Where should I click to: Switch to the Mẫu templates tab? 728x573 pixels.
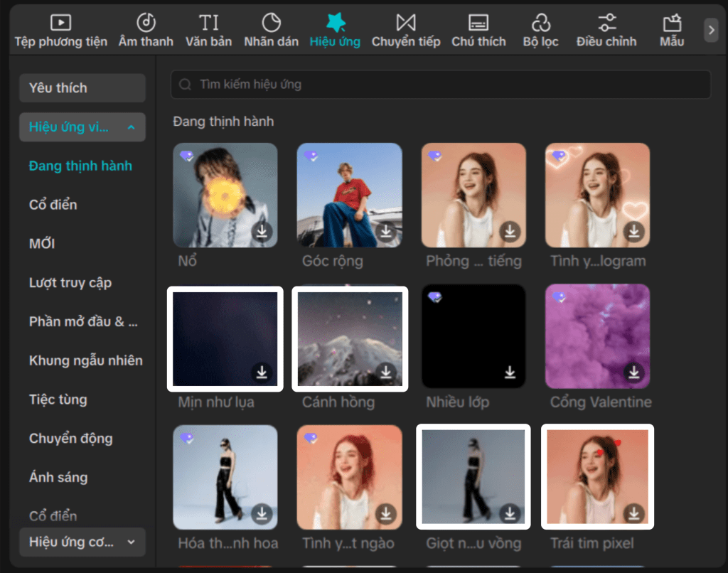[x=672, y=31]
